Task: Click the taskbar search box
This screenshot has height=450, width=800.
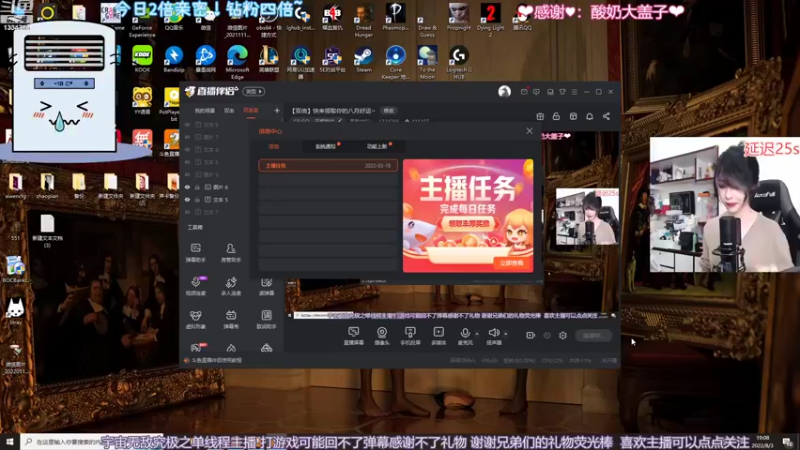Action: tap(60, 442)
